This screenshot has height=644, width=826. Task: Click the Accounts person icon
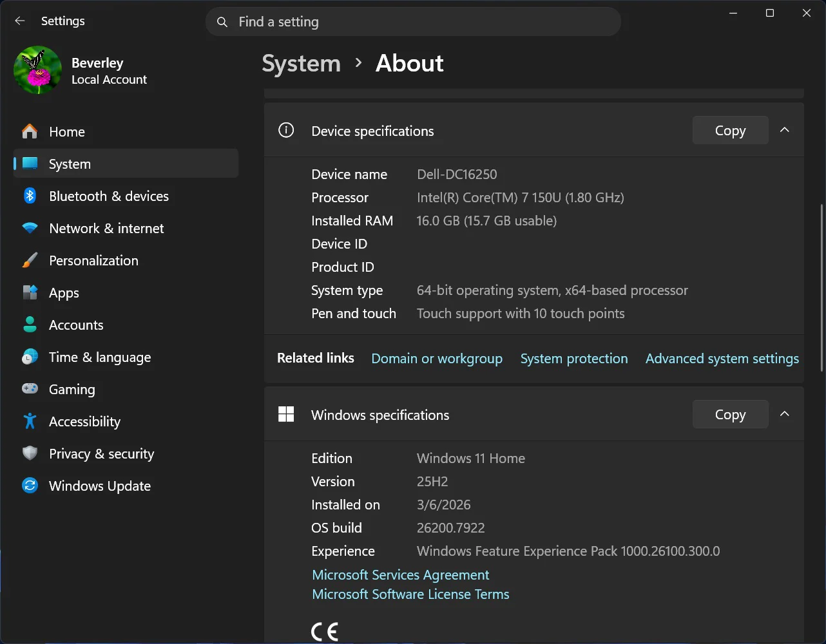(30, 325)
